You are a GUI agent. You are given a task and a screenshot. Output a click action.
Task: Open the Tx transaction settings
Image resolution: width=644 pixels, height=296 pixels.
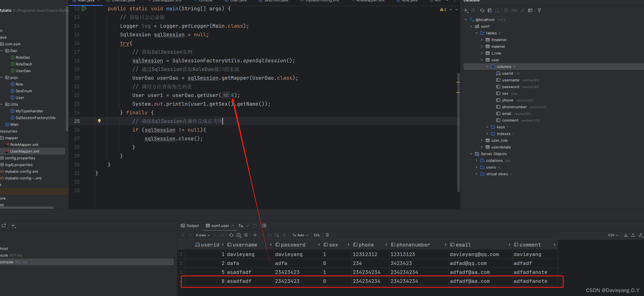pyautogui.click(x=241, y=226)
